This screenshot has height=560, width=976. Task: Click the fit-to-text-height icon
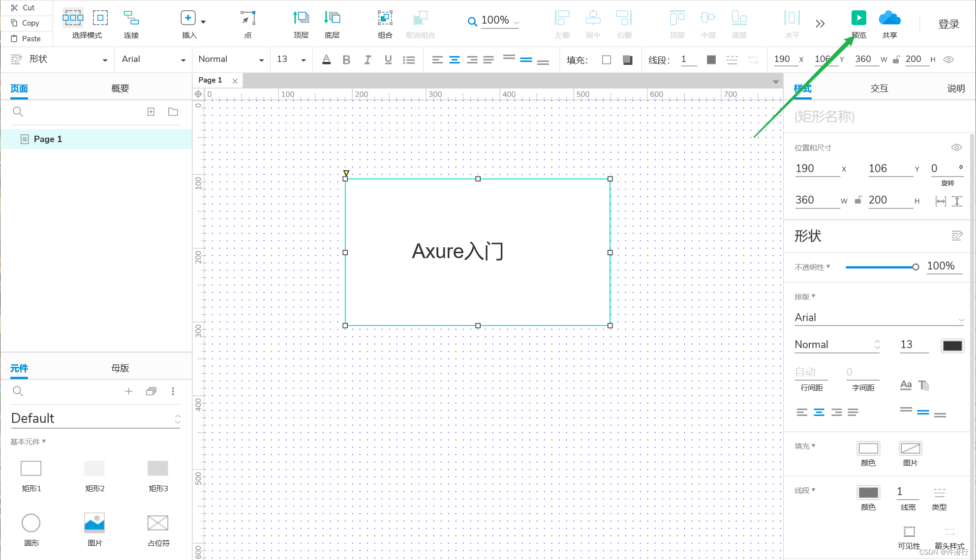click(x=957, y=201)
